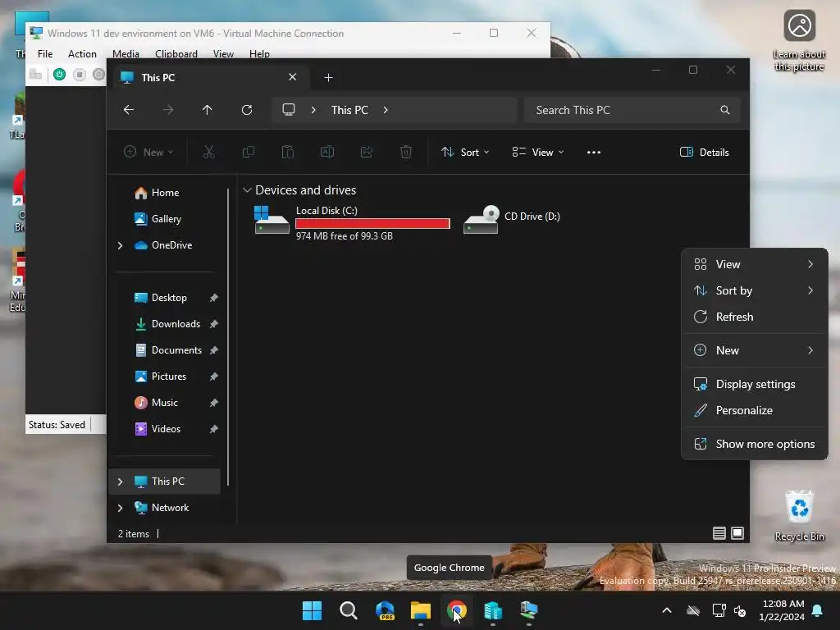
Task: Click the notification bell in the system tray
Action: (x=818, y=610)
